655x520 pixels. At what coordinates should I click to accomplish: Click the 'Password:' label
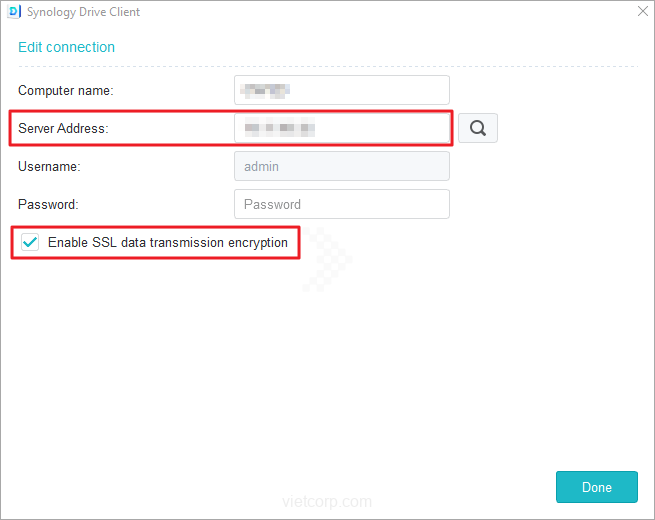tap(48, 204)
